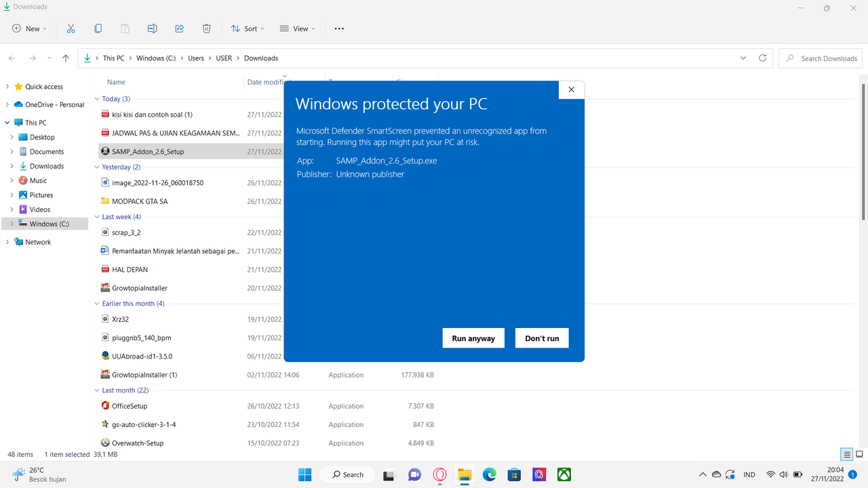The image size is (868, 488).
Task: Click USER in the address breadcrumb
Action: pyautogui.click(x=224, y=58)
